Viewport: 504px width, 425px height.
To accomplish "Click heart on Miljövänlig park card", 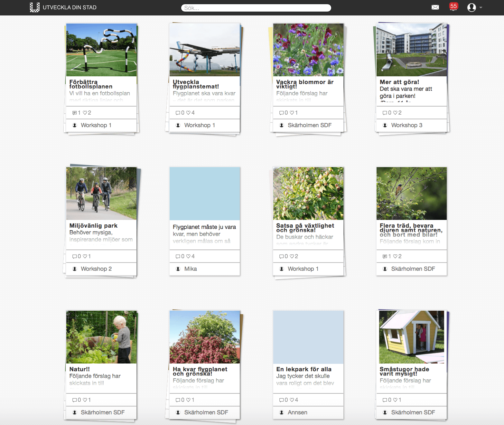I will point(85,256).
